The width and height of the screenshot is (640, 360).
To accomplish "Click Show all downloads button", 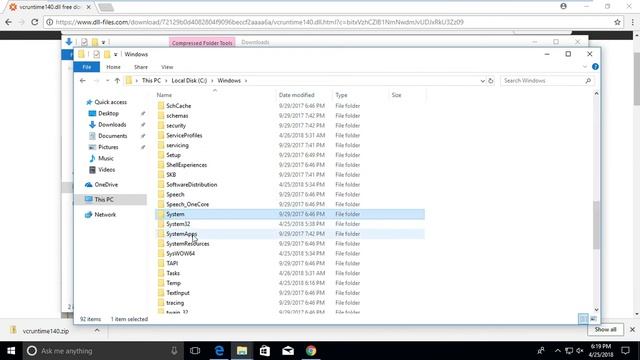I will tap(605, 329).
